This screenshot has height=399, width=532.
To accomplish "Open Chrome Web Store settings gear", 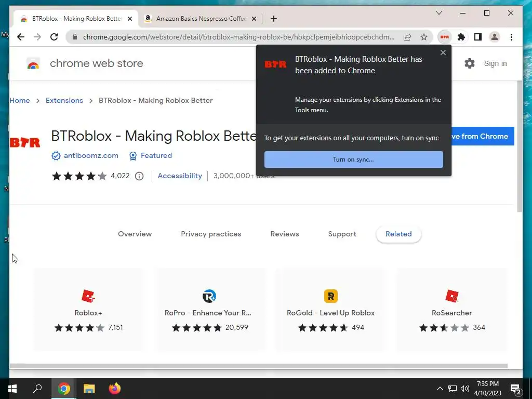I will pyautogui.click(x=470, y=63).
